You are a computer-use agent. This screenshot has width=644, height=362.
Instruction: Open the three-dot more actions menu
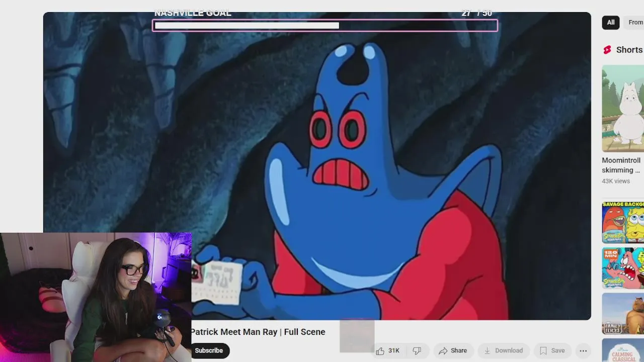(x=583, y=351)
